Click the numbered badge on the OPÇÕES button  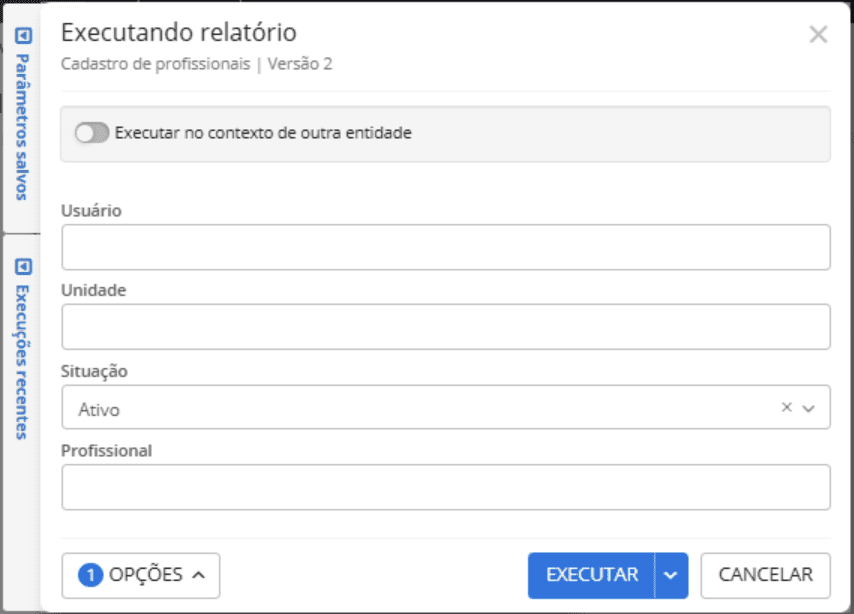91,575
